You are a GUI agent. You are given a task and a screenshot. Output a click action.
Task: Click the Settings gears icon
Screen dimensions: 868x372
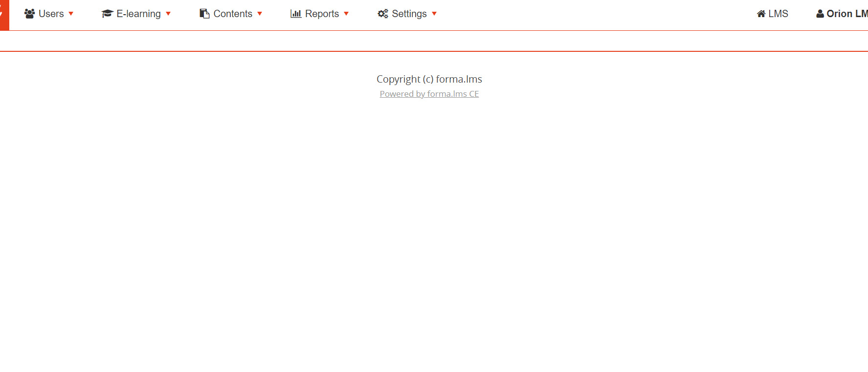tap(383, 14)
